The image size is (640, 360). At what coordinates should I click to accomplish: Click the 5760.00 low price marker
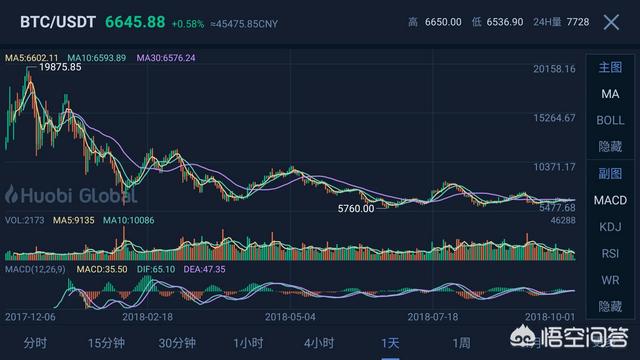(356, 209)
